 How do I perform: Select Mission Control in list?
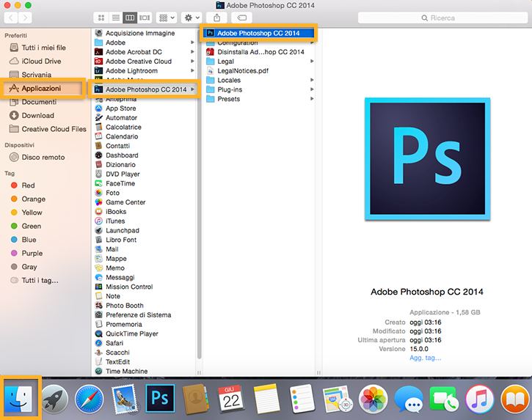[129, 287]
